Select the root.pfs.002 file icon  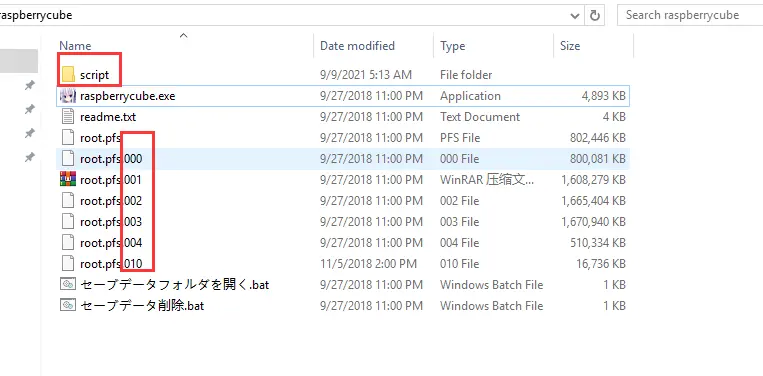[x=68, y=200]
